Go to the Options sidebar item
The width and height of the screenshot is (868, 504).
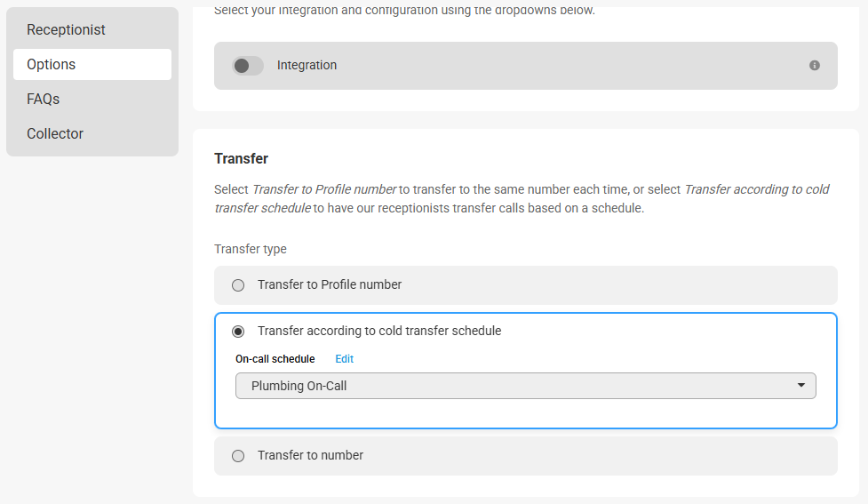point(92,64)
